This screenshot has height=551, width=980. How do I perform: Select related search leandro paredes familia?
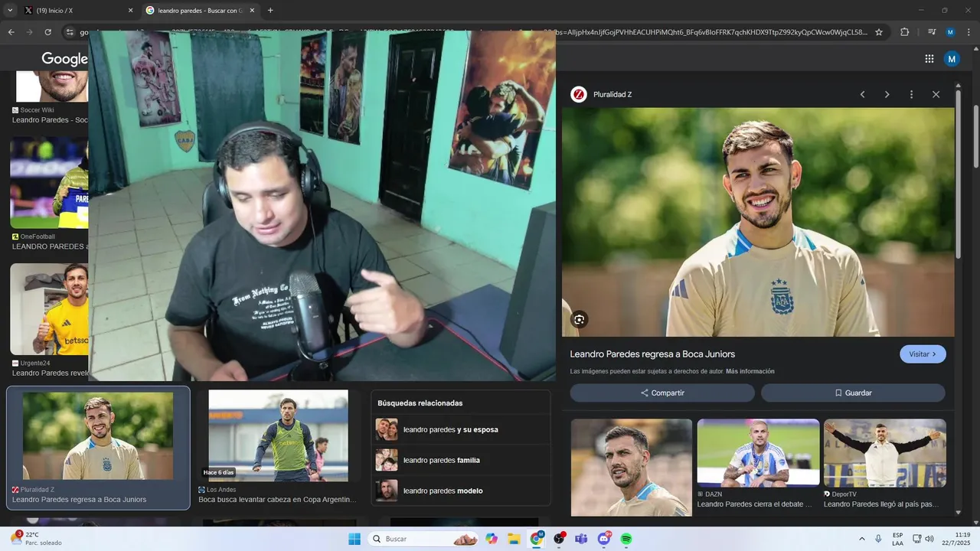coord(461,460)
